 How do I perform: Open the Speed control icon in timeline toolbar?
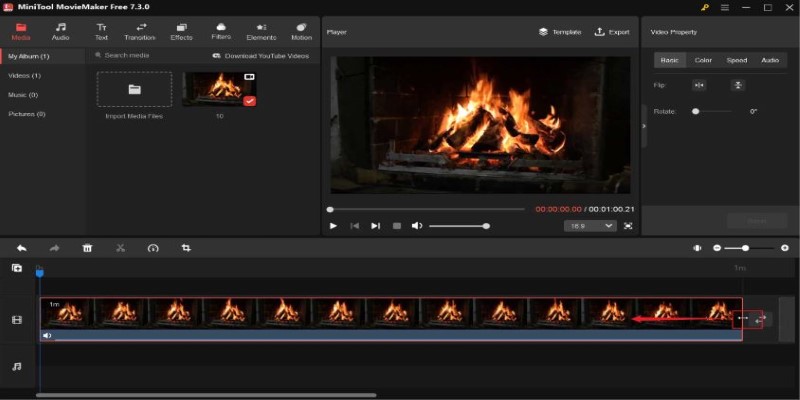(153, 248)
